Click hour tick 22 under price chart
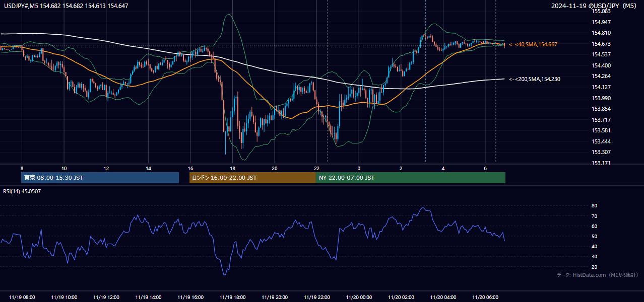644x302 pixels. coord(317,168)
